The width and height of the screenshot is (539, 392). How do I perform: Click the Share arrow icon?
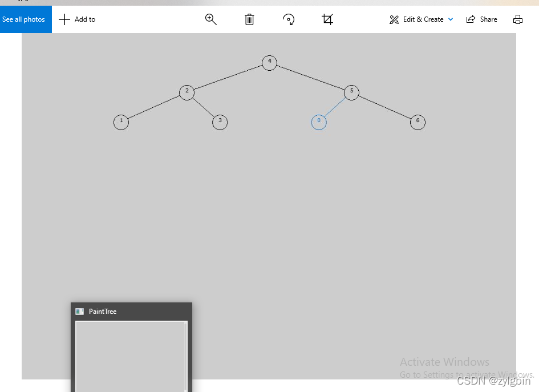coord(471,19)
